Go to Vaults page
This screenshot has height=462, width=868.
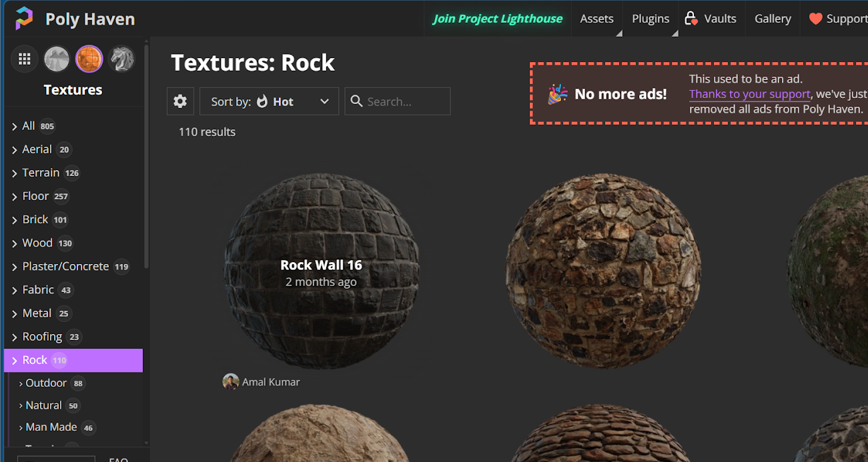tap(711, 19)
